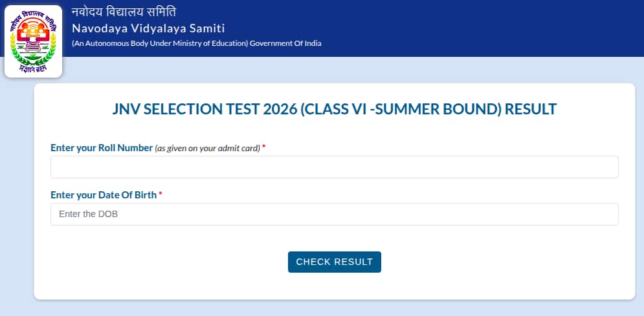Click the red asterisk beside Date Of Birth
644x316 pixels.
pyautogui.click(x=161, y=194)
